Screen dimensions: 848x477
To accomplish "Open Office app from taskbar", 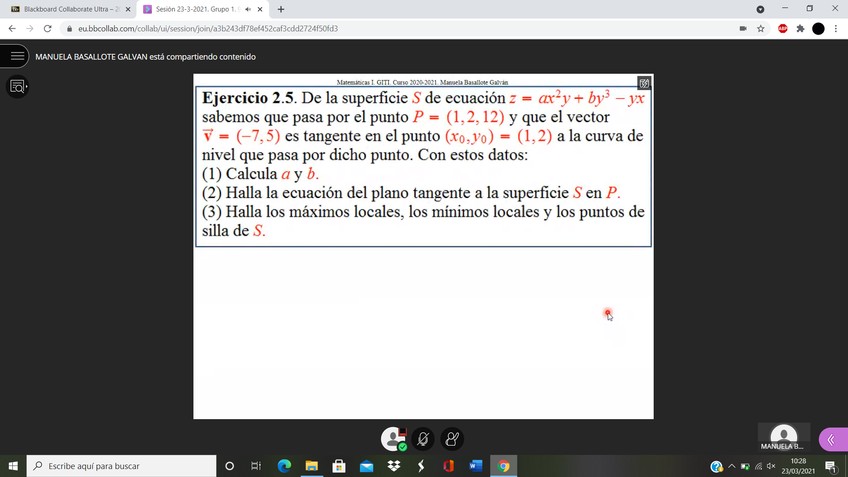I will click(x=448, y=466).
